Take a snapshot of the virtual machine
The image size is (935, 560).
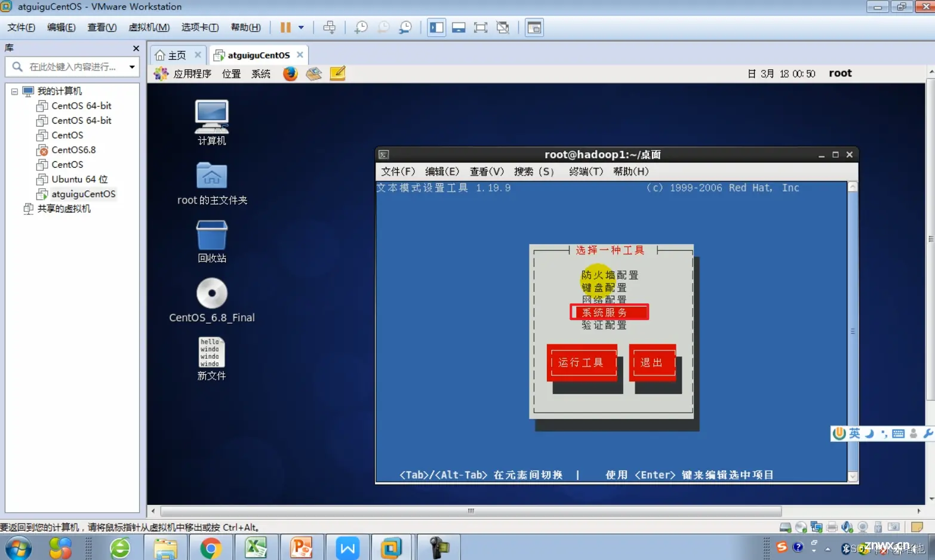tap(361, 27)
